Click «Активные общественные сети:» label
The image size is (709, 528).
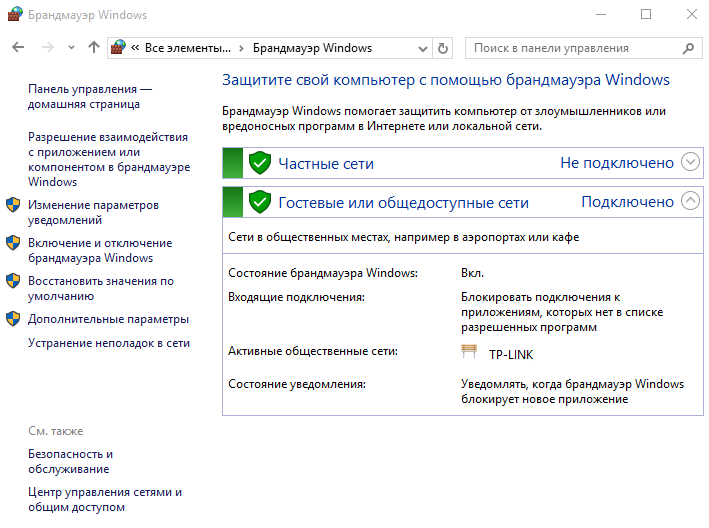tap(313, 351)
